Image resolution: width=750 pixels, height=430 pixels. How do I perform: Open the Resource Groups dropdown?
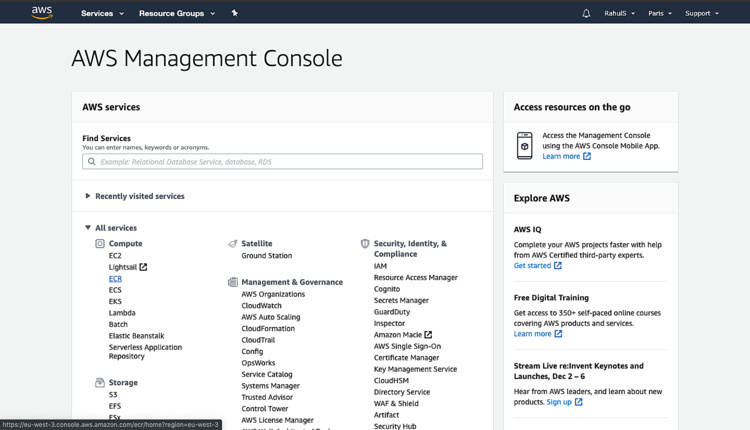[177, 13]
